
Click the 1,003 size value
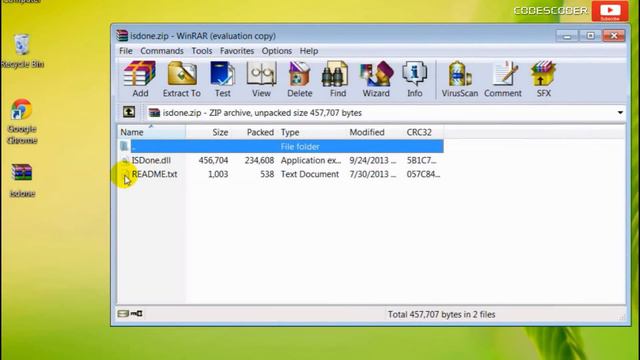tap(218, 174)
